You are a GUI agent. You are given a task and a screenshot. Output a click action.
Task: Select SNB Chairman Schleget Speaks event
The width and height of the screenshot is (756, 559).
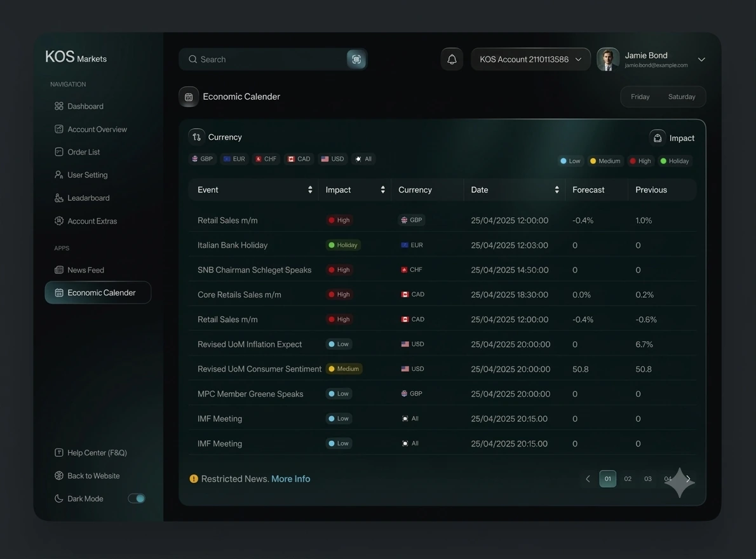pos(442,270)
